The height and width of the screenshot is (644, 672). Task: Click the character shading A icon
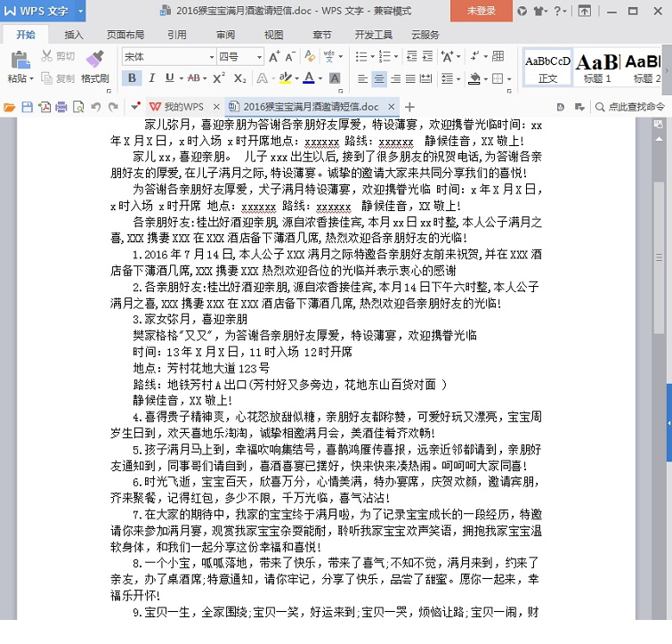pyautogui.click(x=335, y=78)
